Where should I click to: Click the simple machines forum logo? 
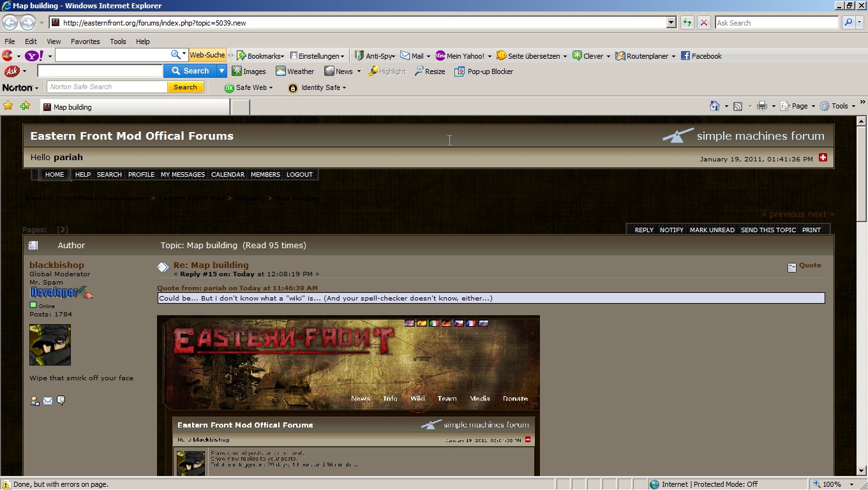[x=743, y=135]
